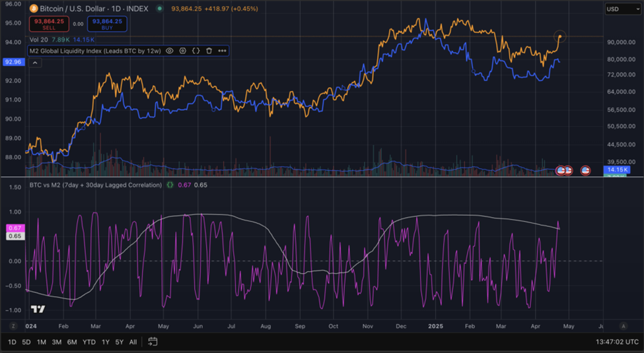Select the Vol 20 indicator legend

(38, 40)
